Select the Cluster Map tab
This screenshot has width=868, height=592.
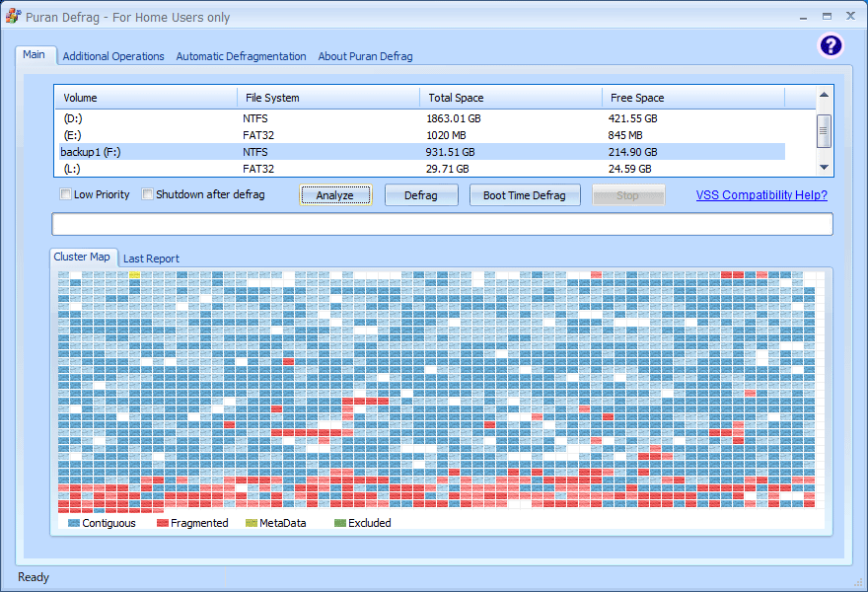pos(83,257)
